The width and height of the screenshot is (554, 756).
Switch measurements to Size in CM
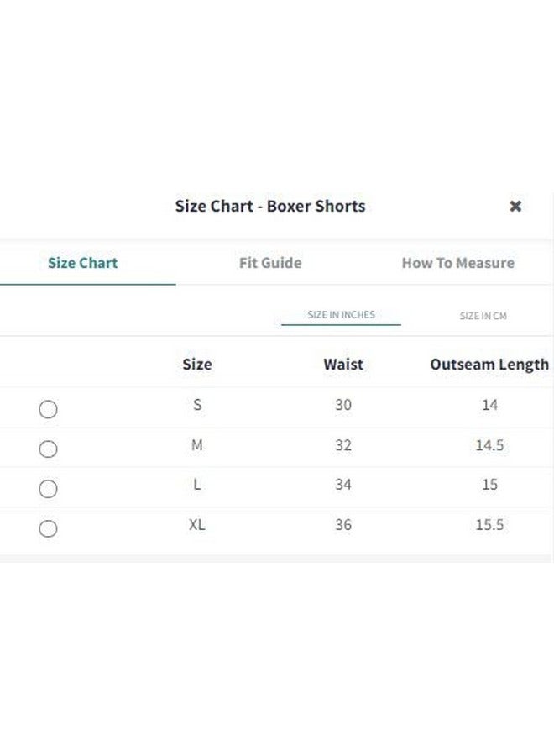click(483, 316)
